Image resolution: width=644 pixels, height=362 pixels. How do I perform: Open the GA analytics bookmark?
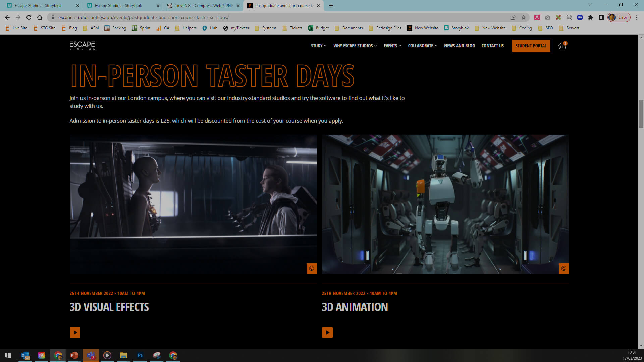point(163,28)
